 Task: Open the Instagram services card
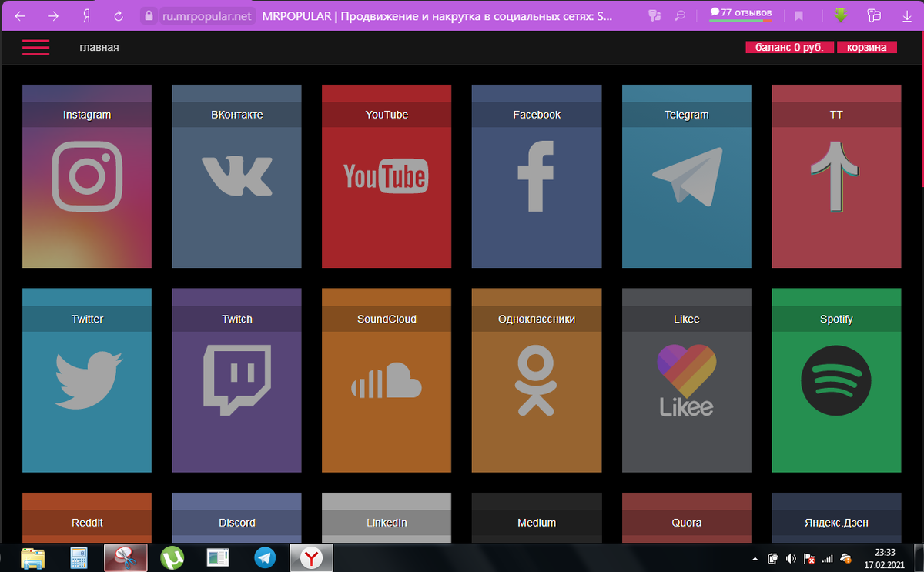(87, 176)
